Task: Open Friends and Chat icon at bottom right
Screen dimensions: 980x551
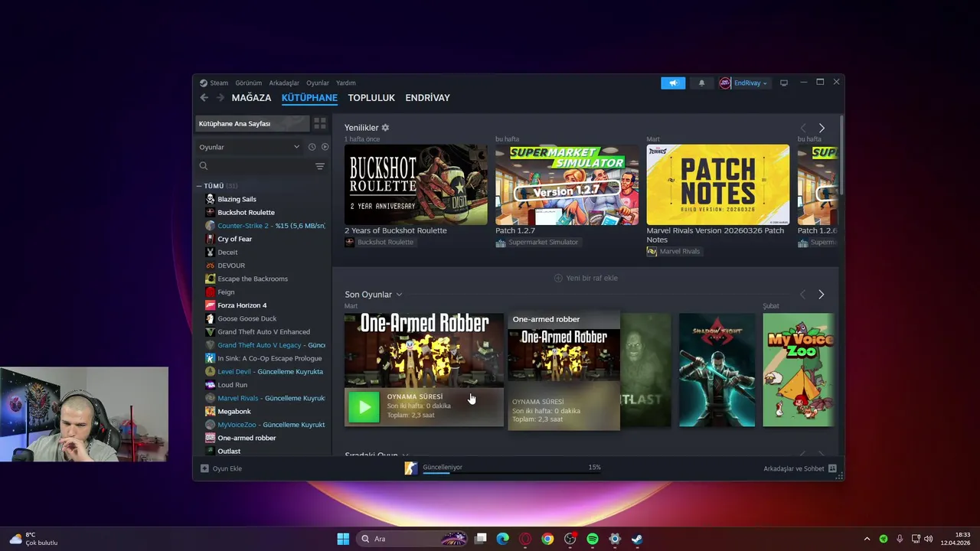Action: (x=832, y=468)
